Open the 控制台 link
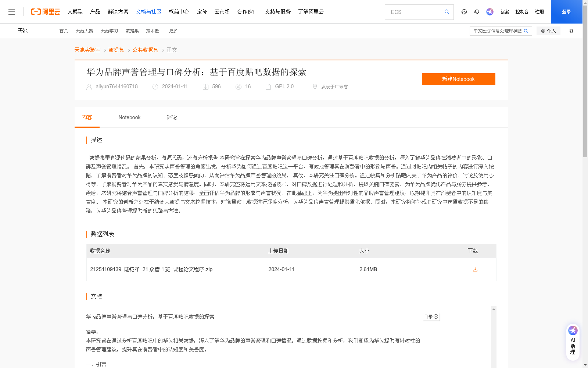 pyautogui.click(x=522, y=12)
